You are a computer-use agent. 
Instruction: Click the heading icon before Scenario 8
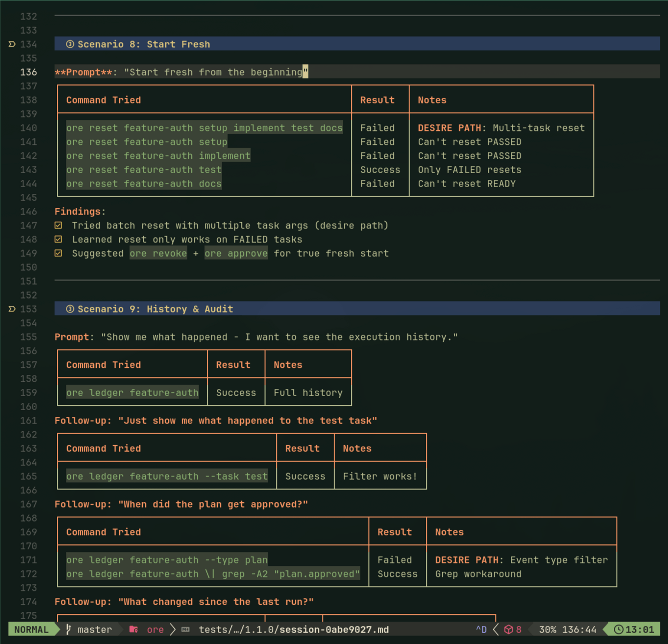(x=70, y=44)
